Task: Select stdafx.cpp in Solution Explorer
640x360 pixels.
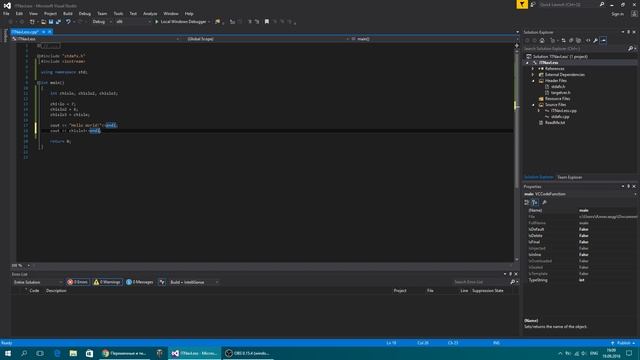Action: pos(560,117)
